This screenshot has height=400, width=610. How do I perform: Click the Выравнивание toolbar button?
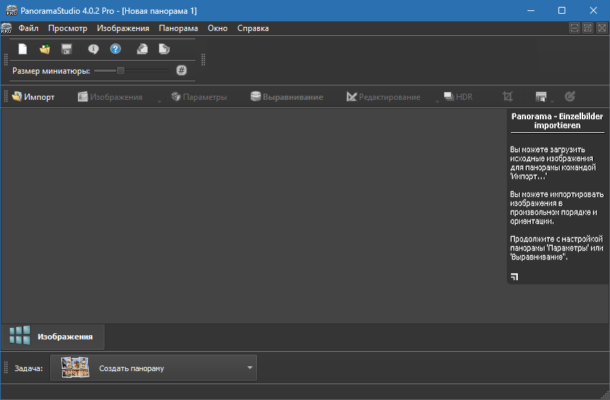(x=287, y=97)
